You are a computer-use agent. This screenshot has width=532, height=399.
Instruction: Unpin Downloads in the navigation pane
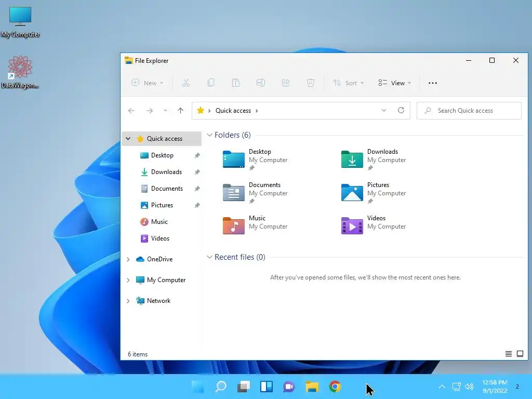tap(197, 172)
